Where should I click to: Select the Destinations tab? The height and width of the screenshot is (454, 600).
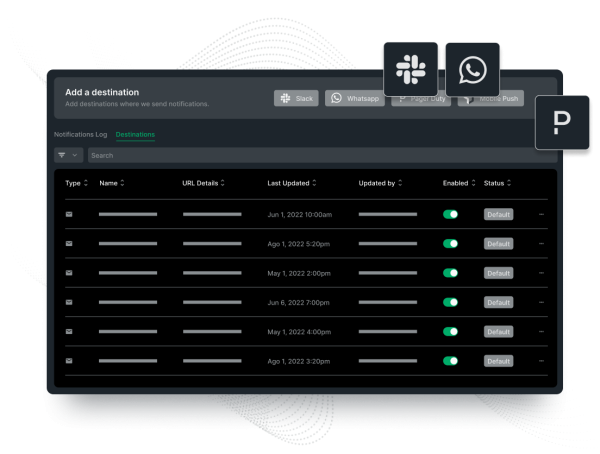(135, 134)
